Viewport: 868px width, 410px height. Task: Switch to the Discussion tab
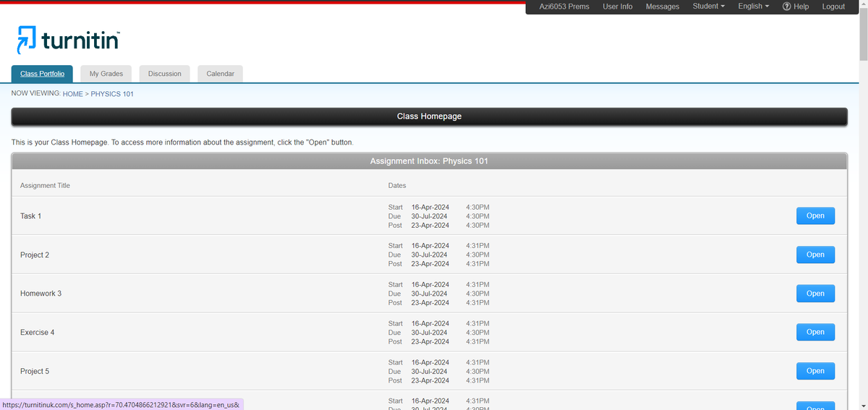tap(165, 74)
